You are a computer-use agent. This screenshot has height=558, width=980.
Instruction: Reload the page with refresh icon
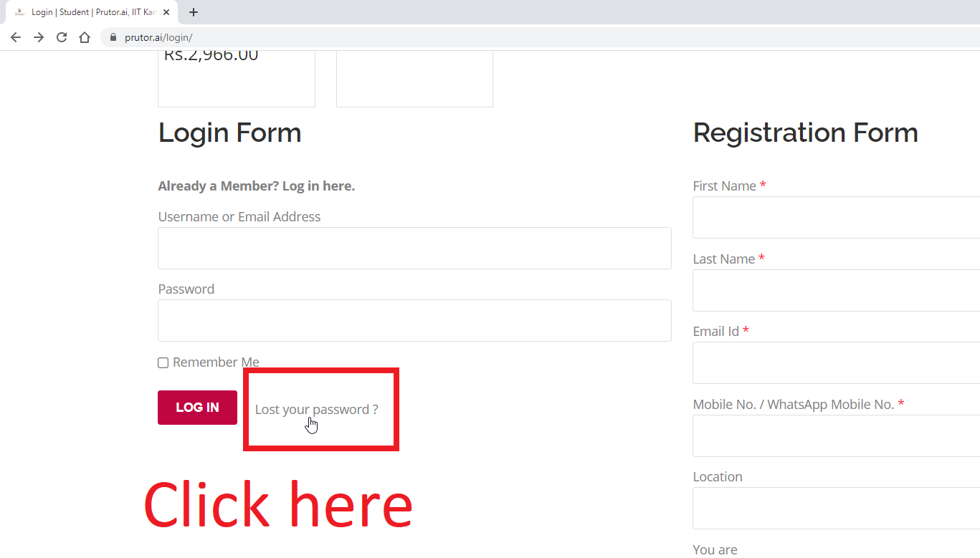(62, 37)
